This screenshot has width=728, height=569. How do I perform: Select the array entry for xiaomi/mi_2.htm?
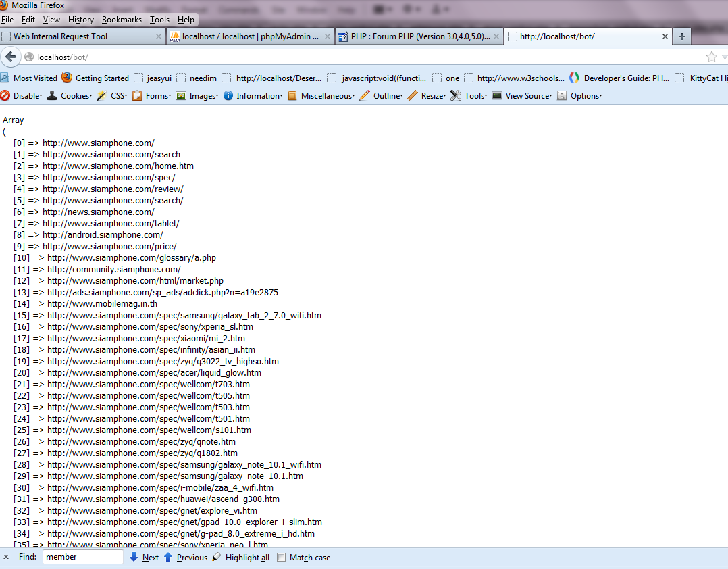130,338
